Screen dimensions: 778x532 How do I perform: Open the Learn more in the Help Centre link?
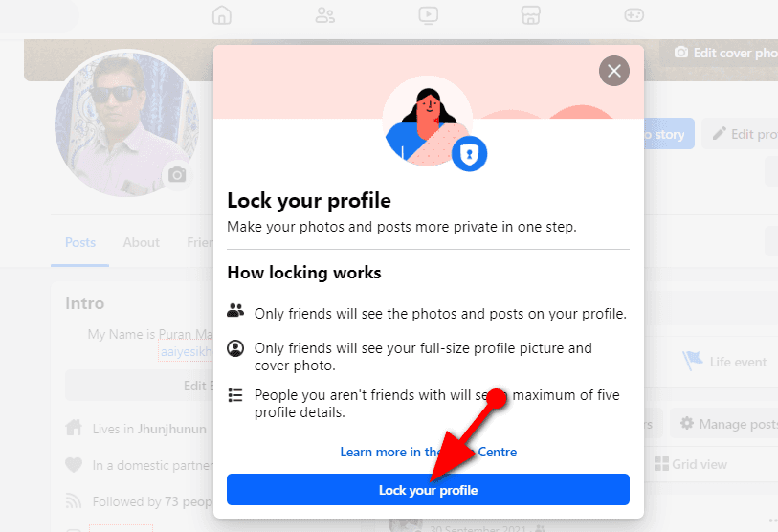(428, 452)
